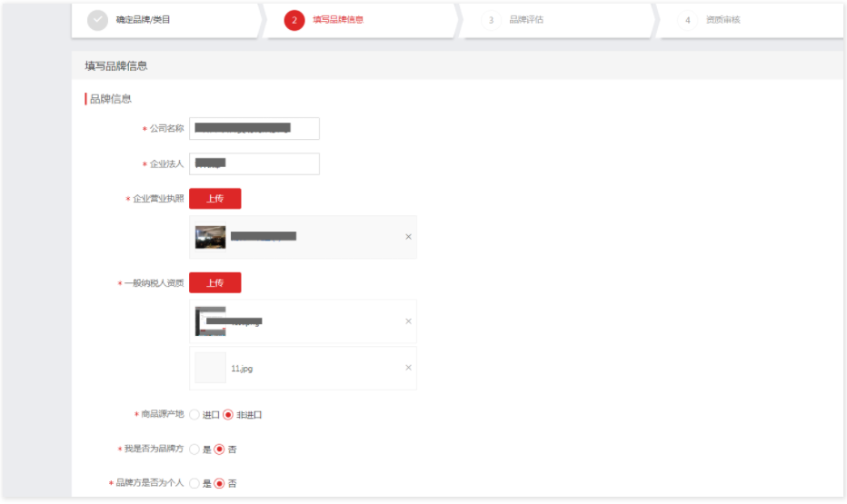Click the 11.jpg file thumbnail
The width and height of the screenshot is (847, 504).
210,368
